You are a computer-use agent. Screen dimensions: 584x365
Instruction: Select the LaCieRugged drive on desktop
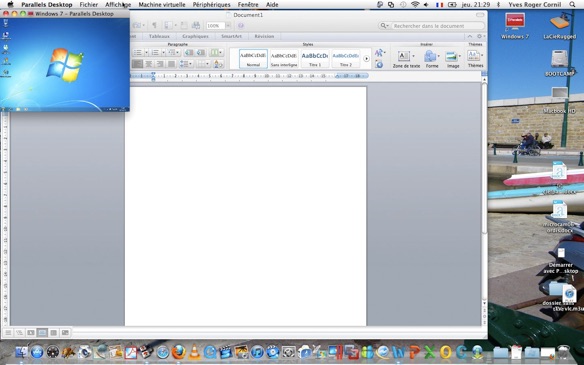[559, 25]
